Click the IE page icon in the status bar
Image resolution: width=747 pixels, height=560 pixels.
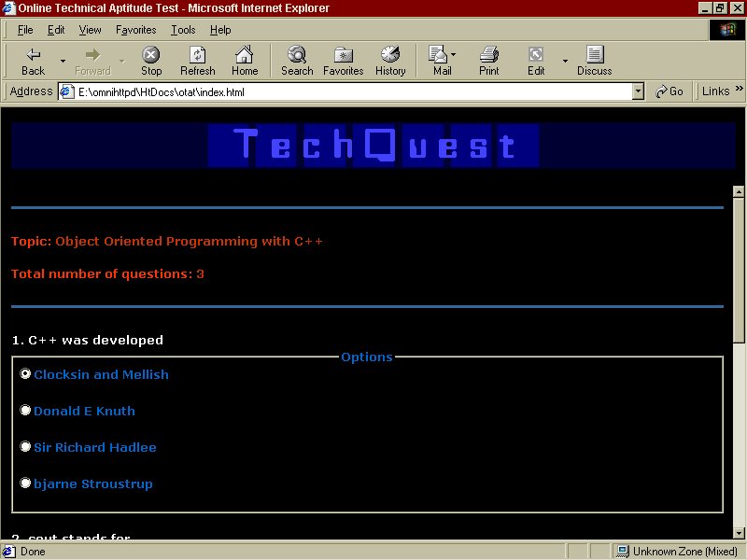(9, 552)
